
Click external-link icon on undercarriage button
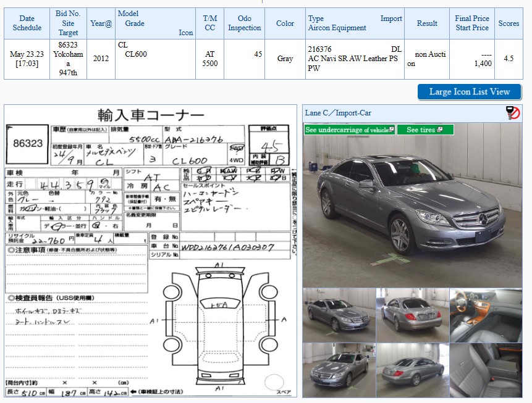(391, 129)
